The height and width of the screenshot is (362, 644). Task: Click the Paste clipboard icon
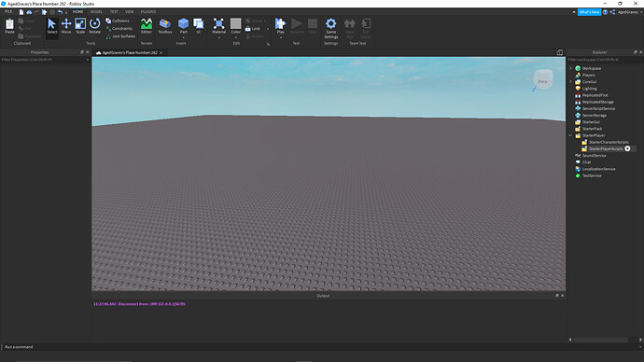click(x=9, y=26)
